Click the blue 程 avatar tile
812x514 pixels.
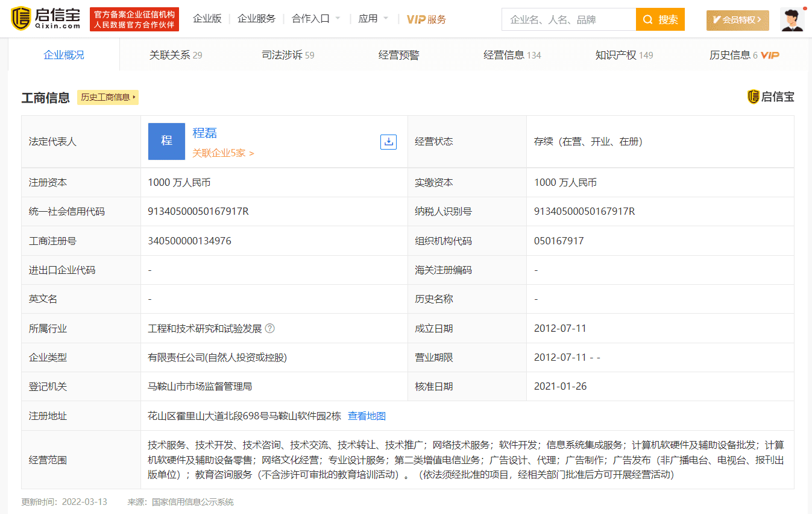tap(166, 141)
